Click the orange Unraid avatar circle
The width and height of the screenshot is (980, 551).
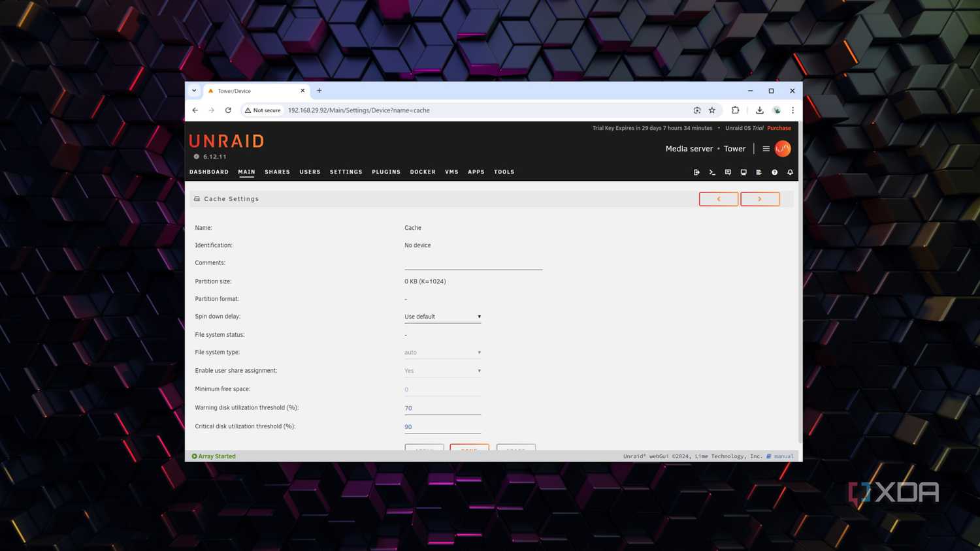(x=783, y=149)
